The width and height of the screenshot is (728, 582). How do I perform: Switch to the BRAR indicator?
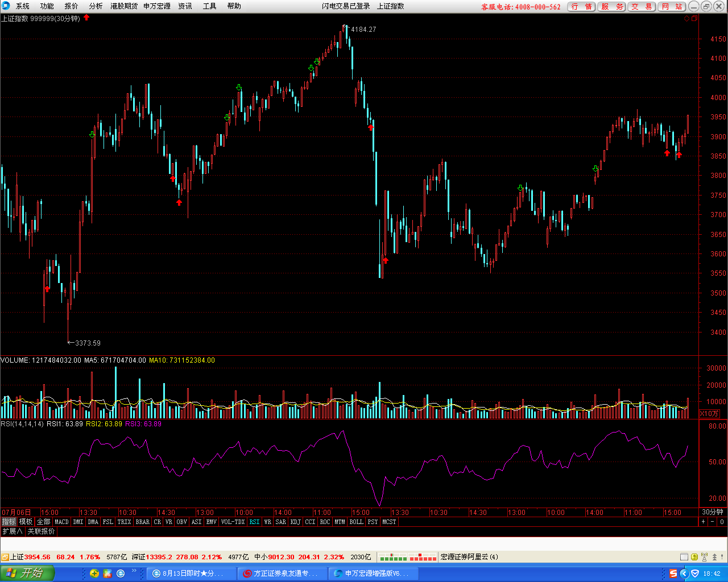pyautogui.click(x=143, y=522)
